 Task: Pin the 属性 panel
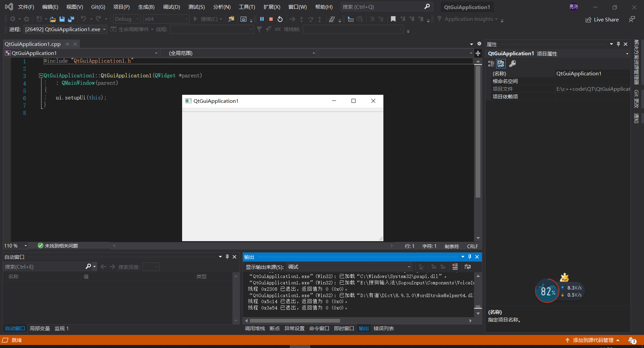[618, 44]
